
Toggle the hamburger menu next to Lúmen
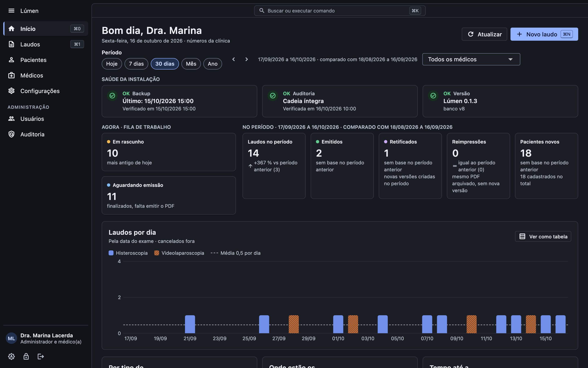point(11,11)
